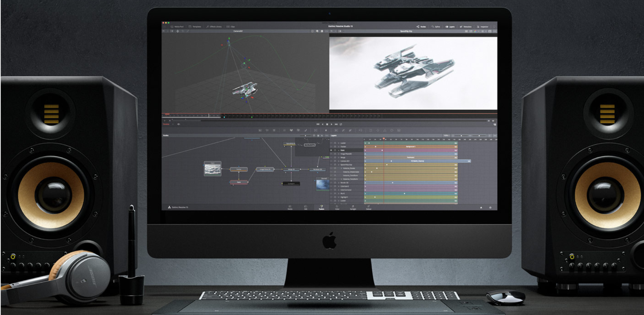644x315 pixels.
Task: Open the Inspector panel
Action: tap(483, 27)
